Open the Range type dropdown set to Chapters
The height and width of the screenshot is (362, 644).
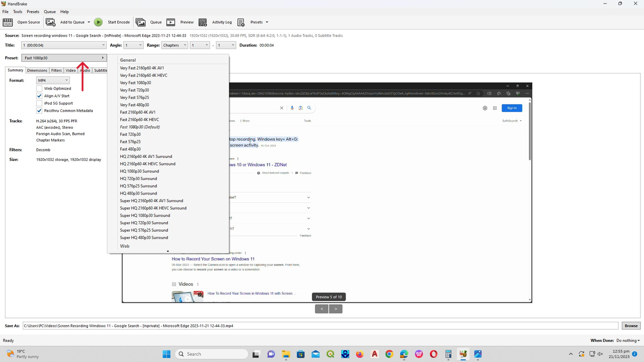(x=175, y=45)
